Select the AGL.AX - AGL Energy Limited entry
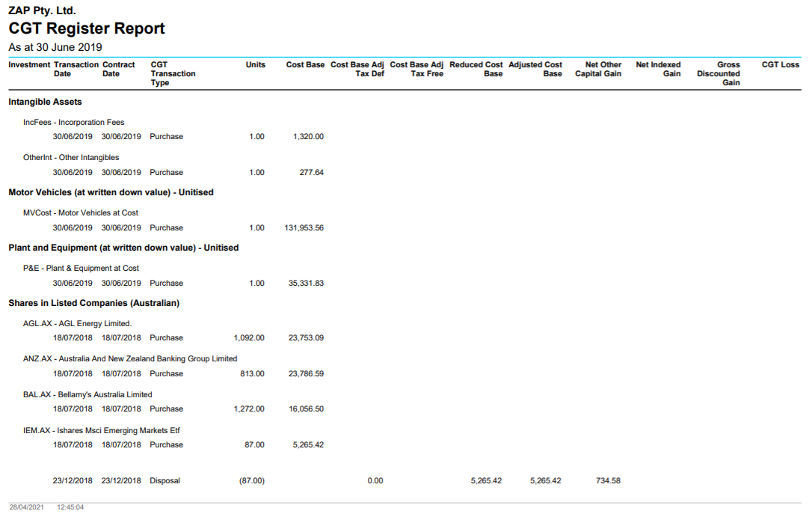 77,323
